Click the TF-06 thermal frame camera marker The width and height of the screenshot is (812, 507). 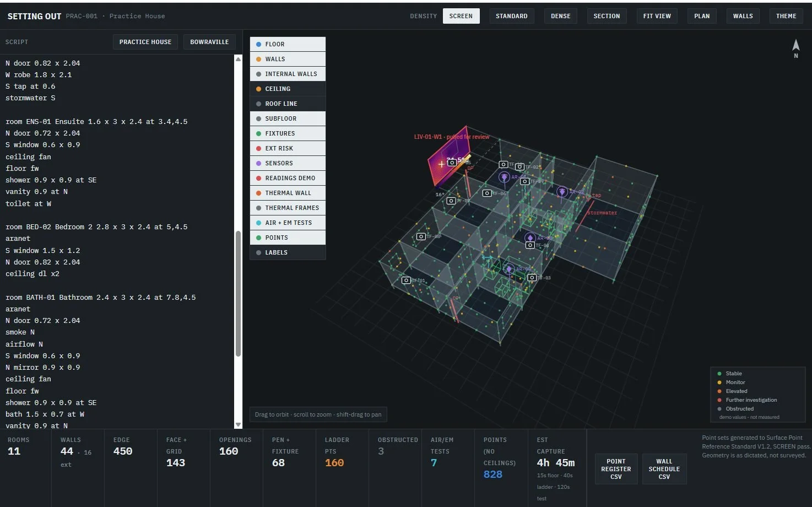pyautogui.click(x=487, y=193)
